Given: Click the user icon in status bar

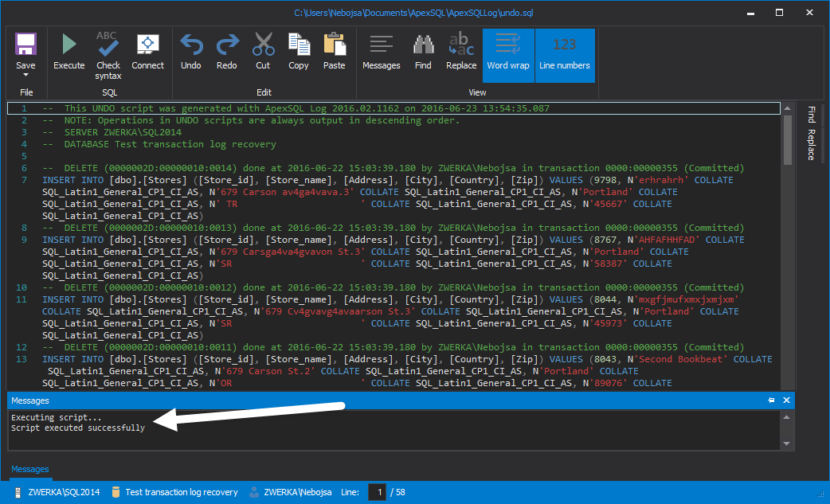Looking at the screenshot, I should pos(254,492).
